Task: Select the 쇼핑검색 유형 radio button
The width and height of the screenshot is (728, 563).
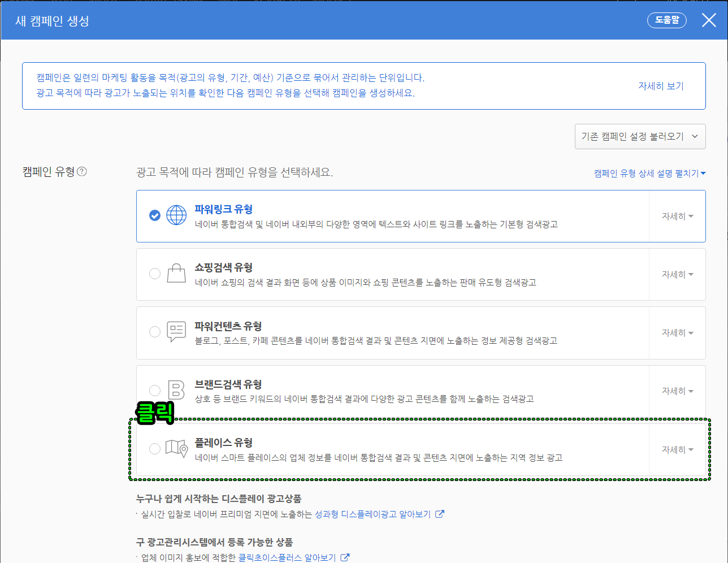Action: [155, 274]
